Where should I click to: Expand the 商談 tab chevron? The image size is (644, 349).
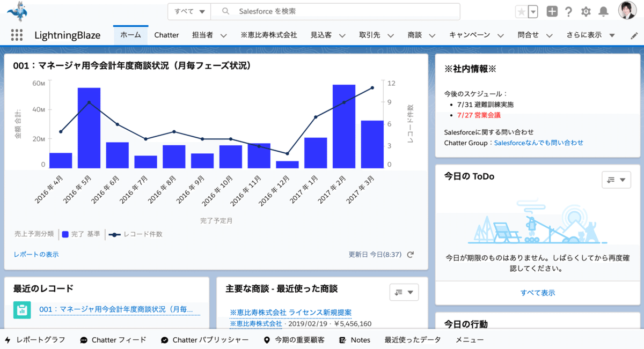433,35
